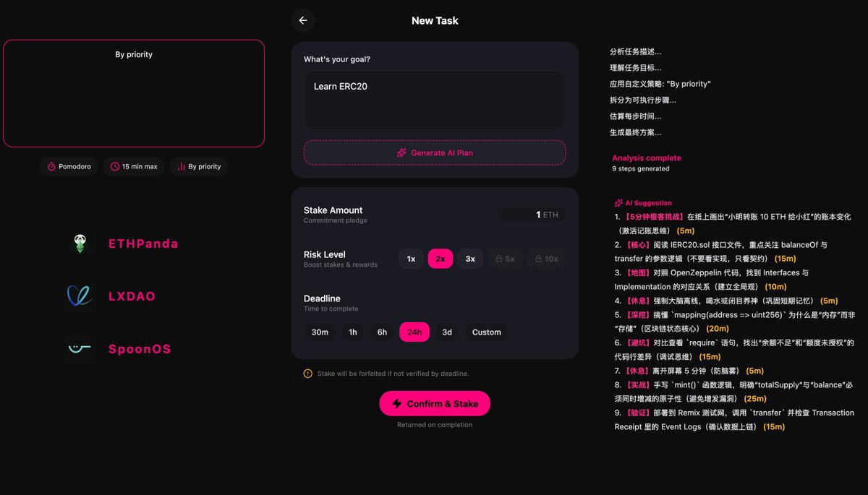Click the LXDAO name text
The width and height of the screenshot is (868, 495).
pyautogui.click(x=132, y=296)
